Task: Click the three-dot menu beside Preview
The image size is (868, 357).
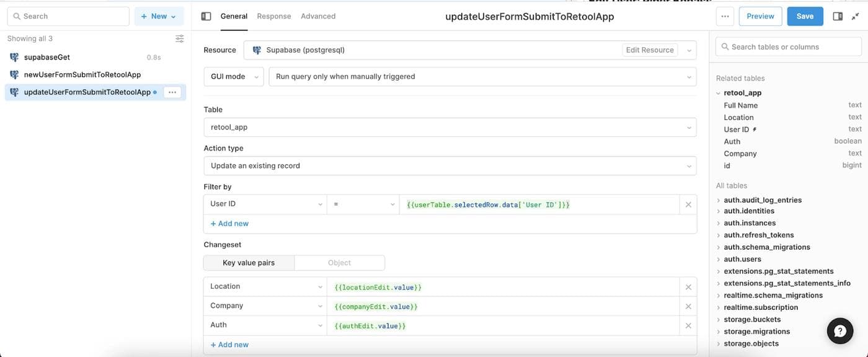Action: click(725, 16)
